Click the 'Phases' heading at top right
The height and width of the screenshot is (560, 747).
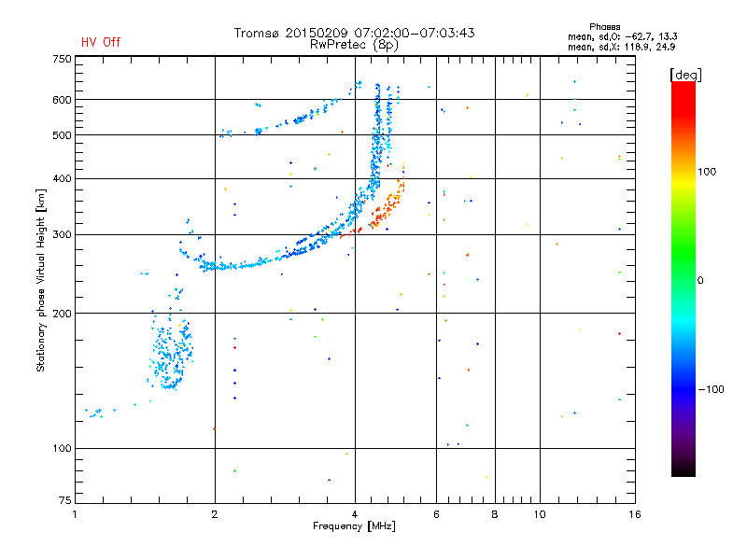(604, 27)
